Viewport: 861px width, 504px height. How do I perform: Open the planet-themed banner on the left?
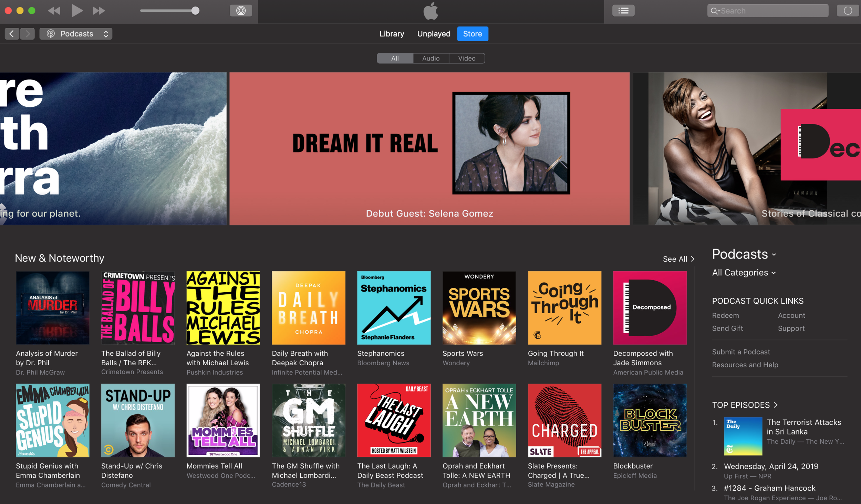pyautogui.click(x=113, y=148)
